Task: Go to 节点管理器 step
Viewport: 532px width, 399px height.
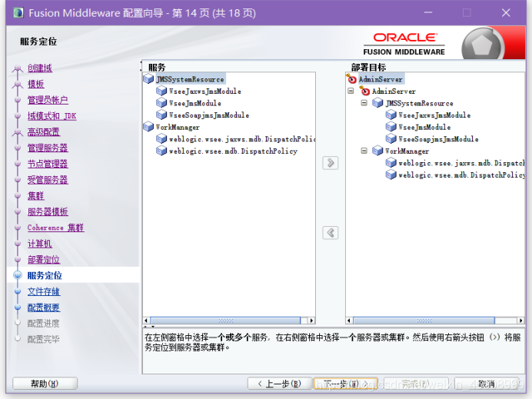Action: pyautogui.click(x=48, y=164)
